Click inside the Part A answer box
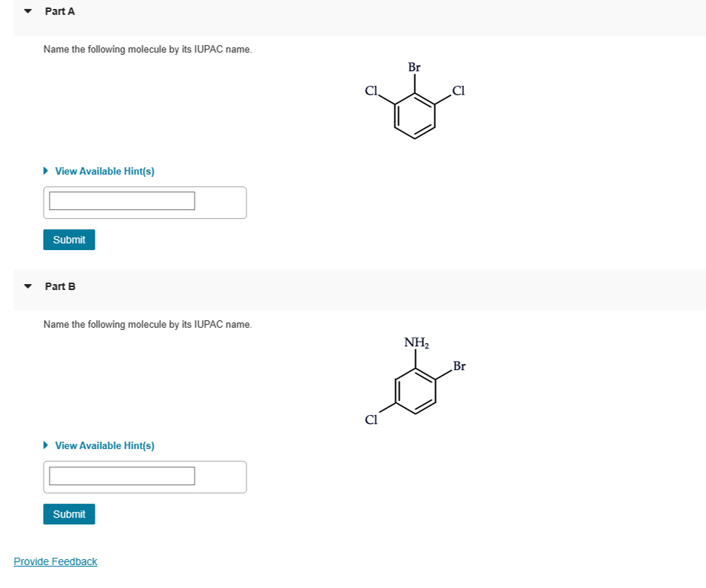 (x=121, y=200)
